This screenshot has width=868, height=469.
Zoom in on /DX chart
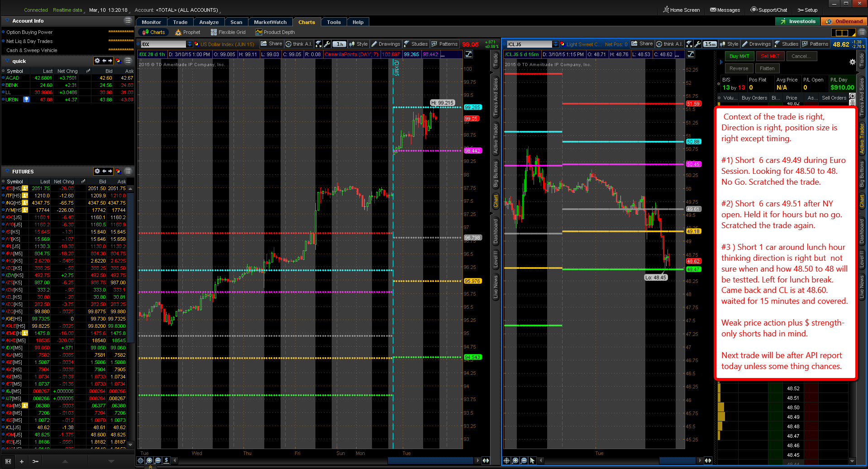click(149, 460)
